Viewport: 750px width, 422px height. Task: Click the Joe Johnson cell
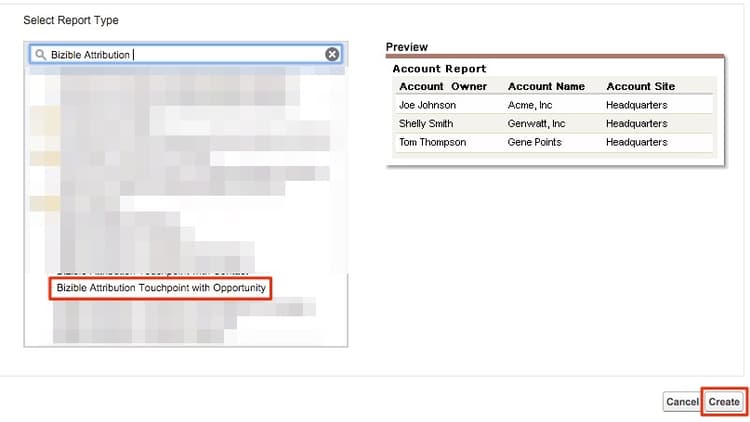point(427,105)
